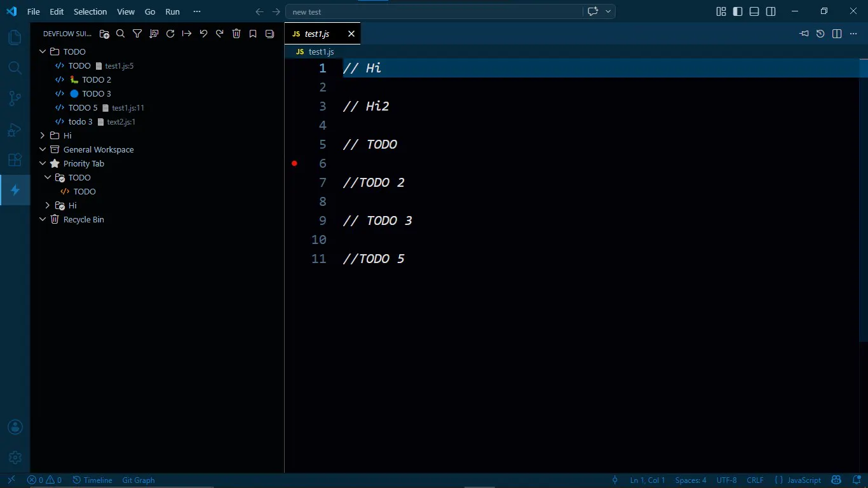Screen dimensions: 868x488
Task: Open the Copilot chat icon
Action: [593, 11]
